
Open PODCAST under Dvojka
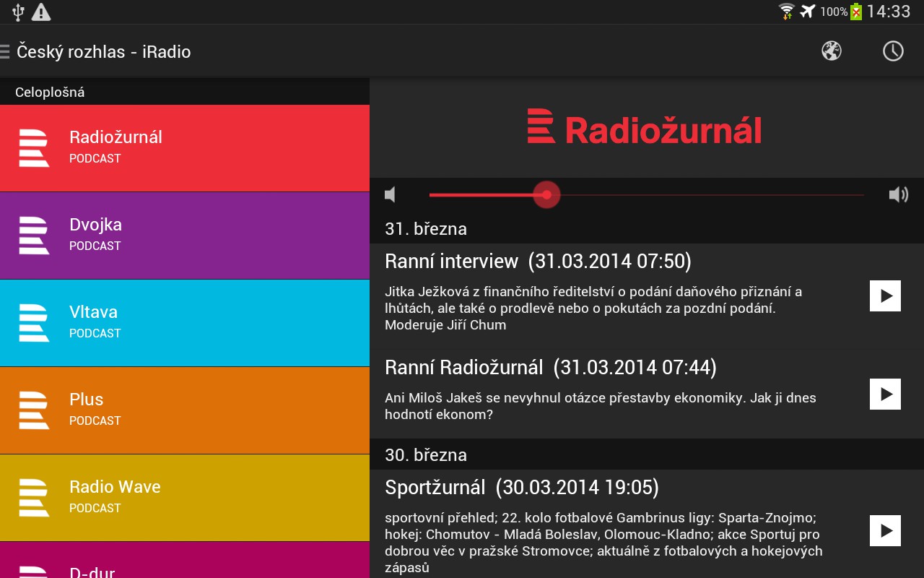coord(95,246)
